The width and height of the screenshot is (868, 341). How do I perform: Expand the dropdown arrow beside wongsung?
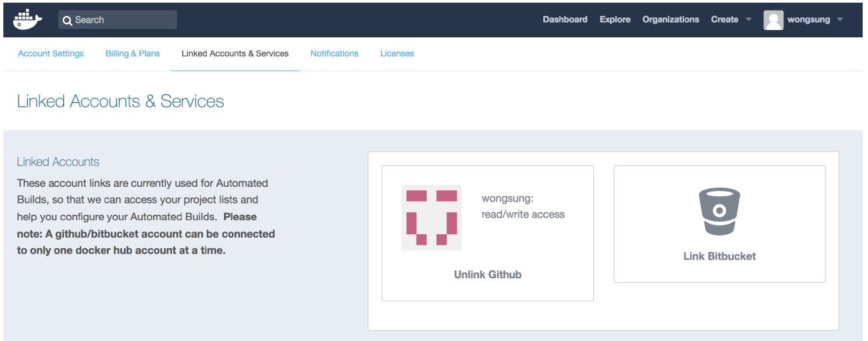tap(840, 19)
